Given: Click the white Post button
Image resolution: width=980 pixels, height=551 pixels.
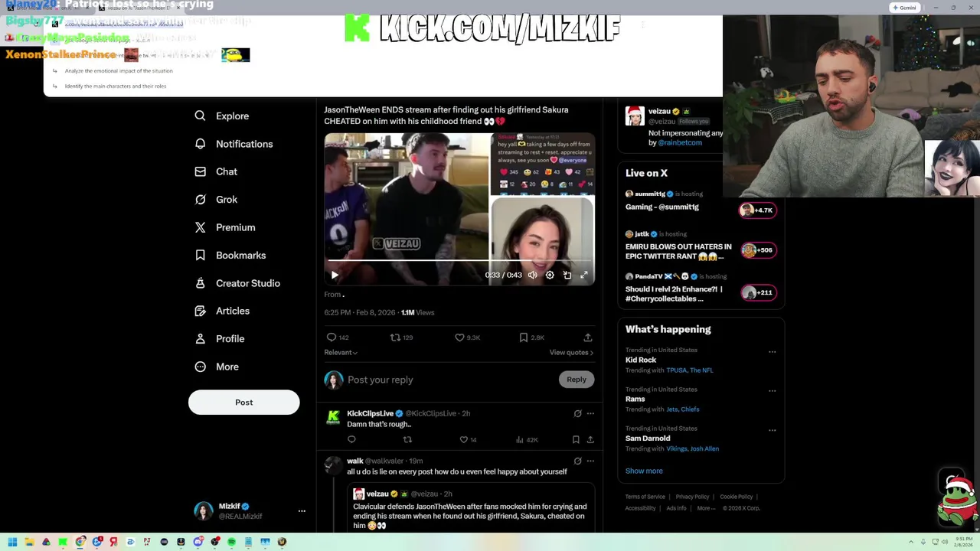Looking at the screenshot, I should [243, 403].
